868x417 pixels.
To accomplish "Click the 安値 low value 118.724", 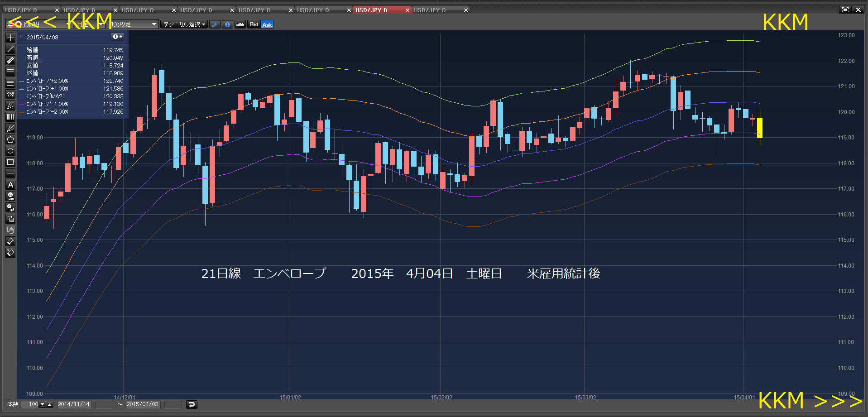I will click(x=113, y=66).
